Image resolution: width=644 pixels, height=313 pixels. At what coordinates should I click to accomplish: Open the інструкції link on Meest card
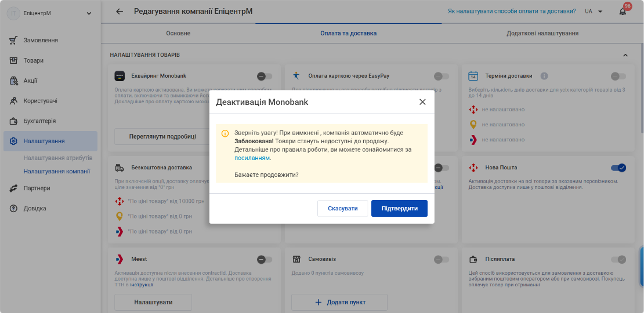point(142,285)
